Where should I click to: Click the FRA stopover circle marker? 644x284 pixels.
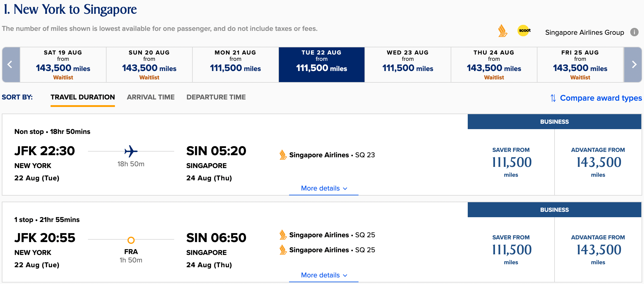click(x=131, y=240)
